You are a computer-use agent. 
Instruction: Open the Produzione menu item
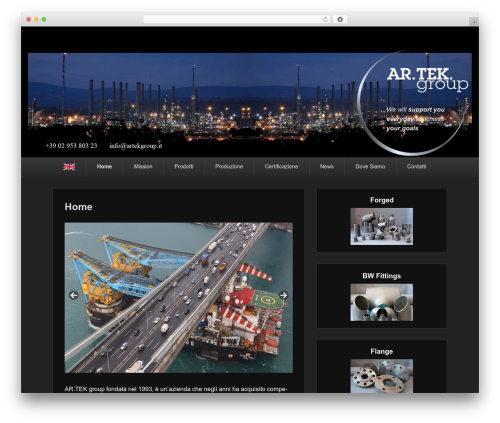(x=229, y=166)
